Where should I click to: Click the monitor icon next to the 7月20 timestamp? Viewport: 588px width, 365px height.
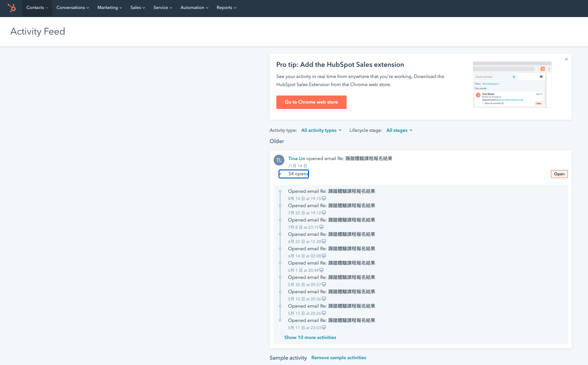(323, 213)
